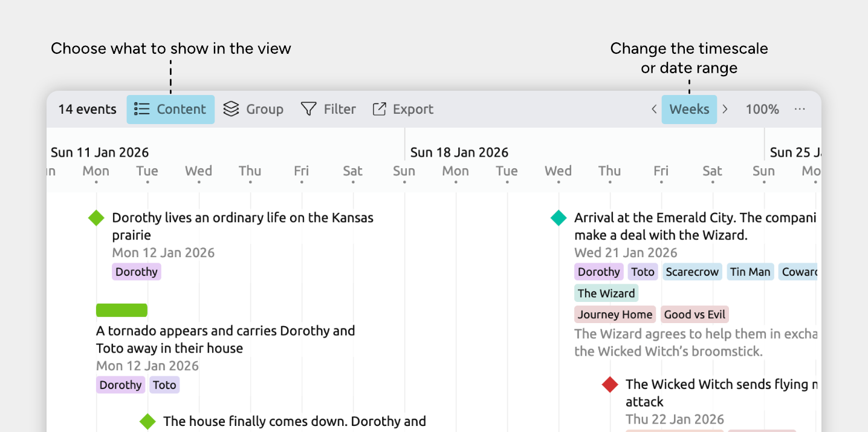
Task: Open event 'The house finally comes down'
Action: coord(294,421)
